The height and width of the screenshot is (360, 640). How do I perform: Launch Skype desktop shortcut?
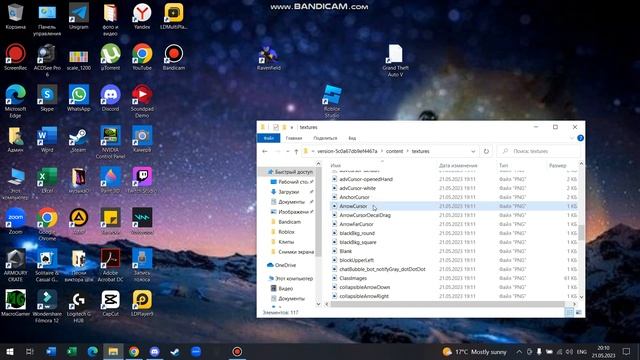coord(47,98)
